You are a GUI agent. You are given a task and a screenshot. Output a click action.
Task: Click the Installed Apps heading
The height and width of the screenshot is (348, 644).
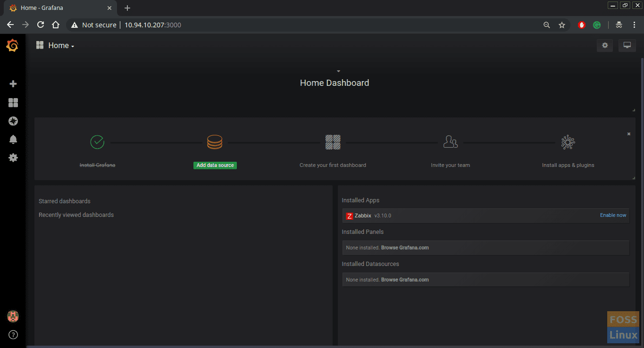tap(361, 200)
